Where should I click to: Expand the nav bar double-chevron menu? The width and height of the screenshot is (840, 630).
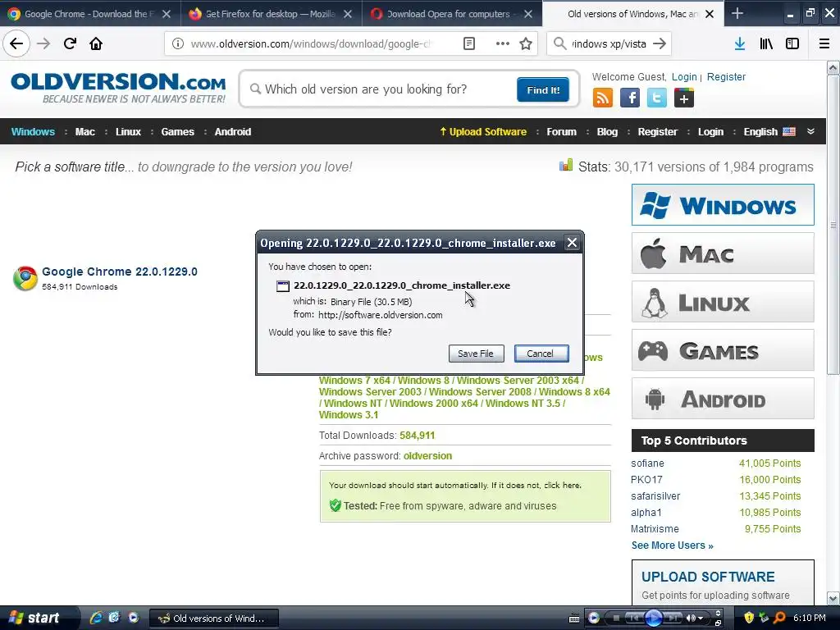coord(810,131)
